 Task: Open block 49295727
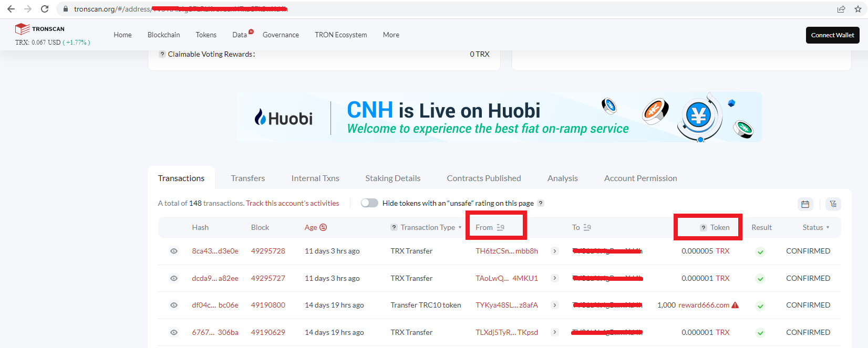[x=268, y=278]
